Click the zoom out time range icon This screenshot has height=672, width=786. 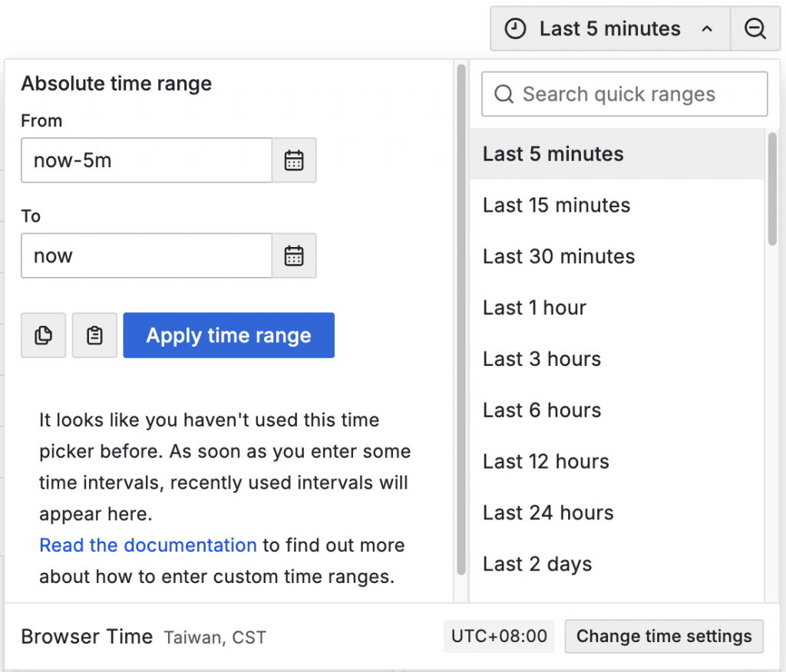755,29
